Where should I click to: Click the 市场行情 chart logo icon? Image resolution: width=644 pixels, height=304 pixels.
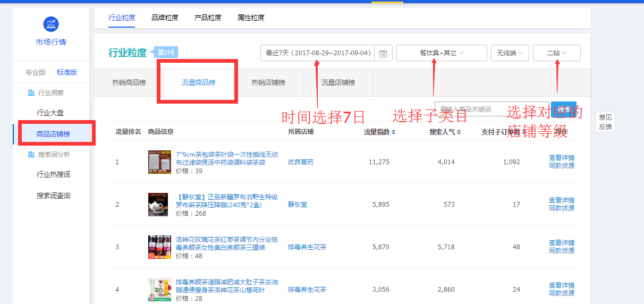(x=51, y=24)
